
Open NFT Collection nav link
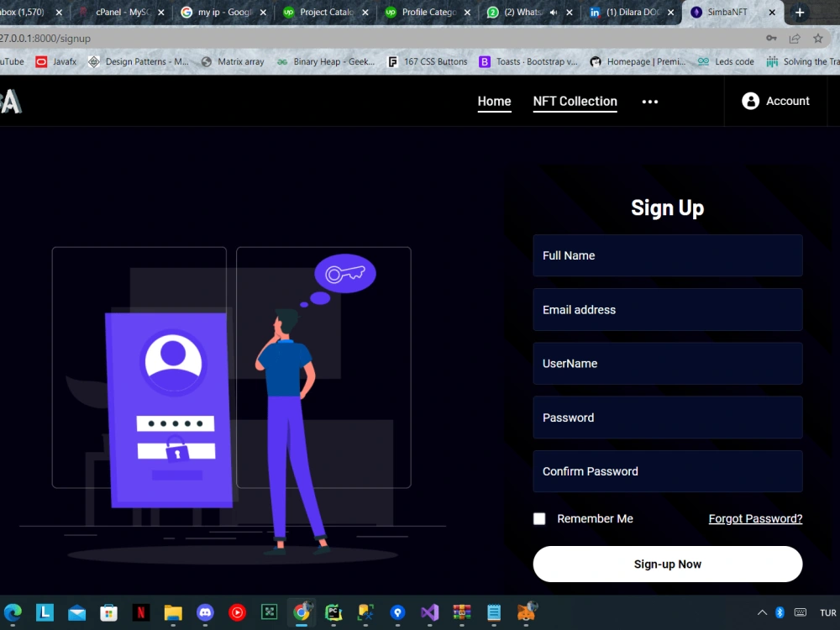[575, 102]
